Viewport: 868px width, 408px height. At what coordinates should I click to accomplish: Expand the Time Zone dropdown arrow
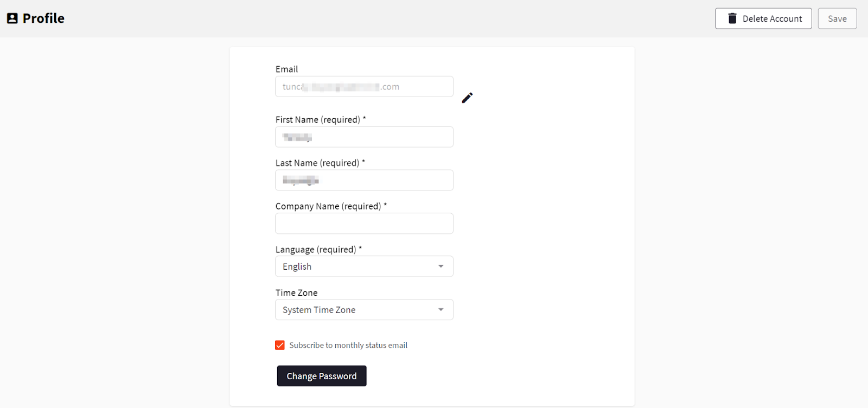tap(441, 310)
